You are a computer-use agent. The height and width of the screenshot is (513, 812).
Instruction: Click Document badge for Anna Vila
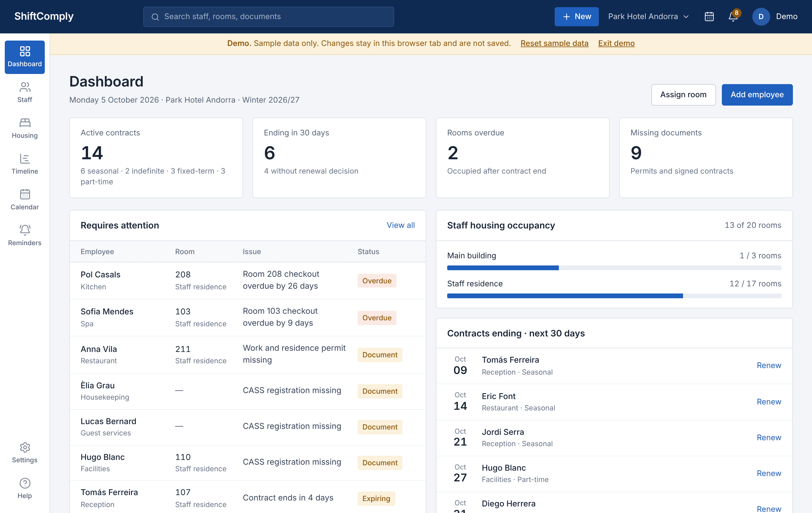[x=380, y=355]
